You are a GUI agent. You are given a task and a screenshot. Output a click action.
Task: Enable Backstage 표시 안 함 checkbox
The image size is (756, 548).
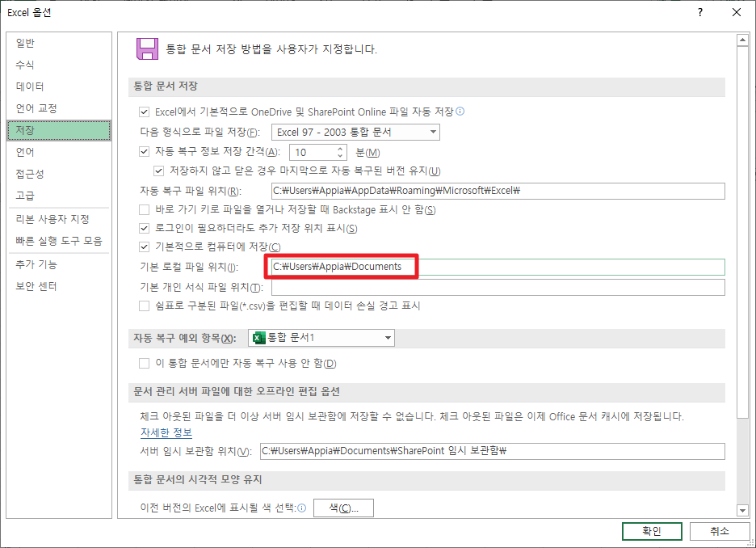(x=144, y=210)
